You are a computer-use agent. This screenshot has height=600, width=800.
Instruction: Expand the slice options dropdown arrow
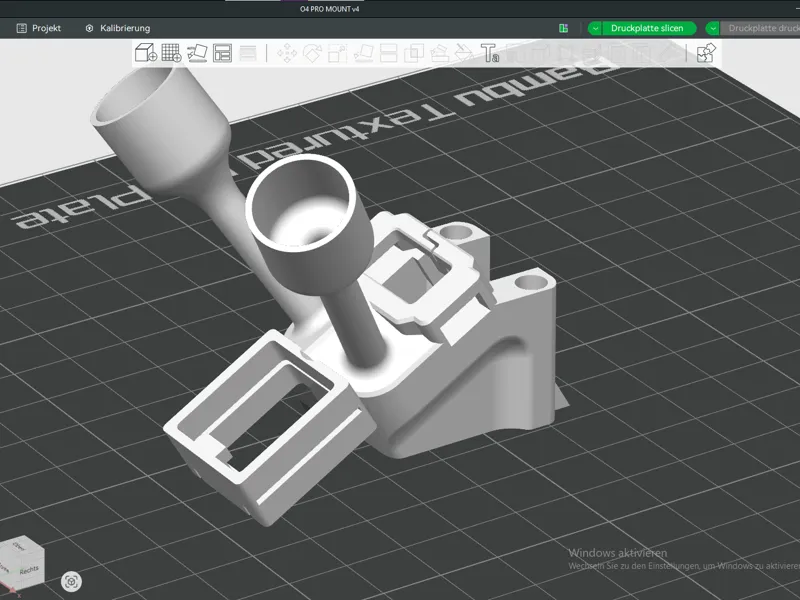pos(595,28)
